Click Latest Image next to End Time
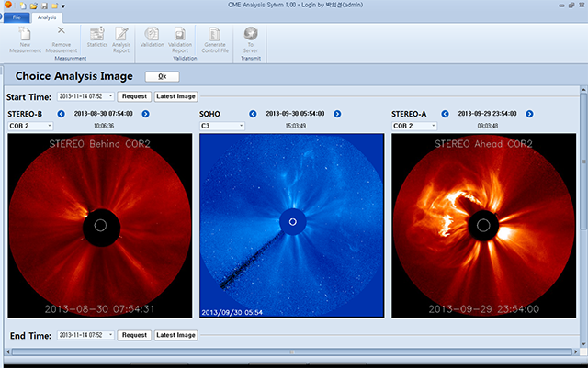This screenshot has width=588, height=368. click(175, 335)
